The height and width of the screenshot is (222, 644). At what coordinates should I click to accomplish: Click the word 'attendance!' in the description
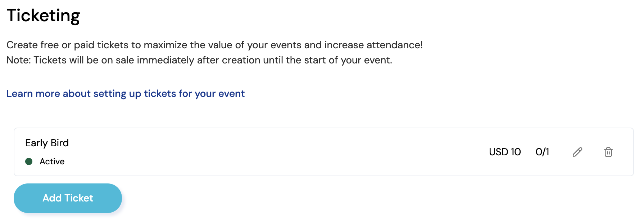(x=395, y=45)
